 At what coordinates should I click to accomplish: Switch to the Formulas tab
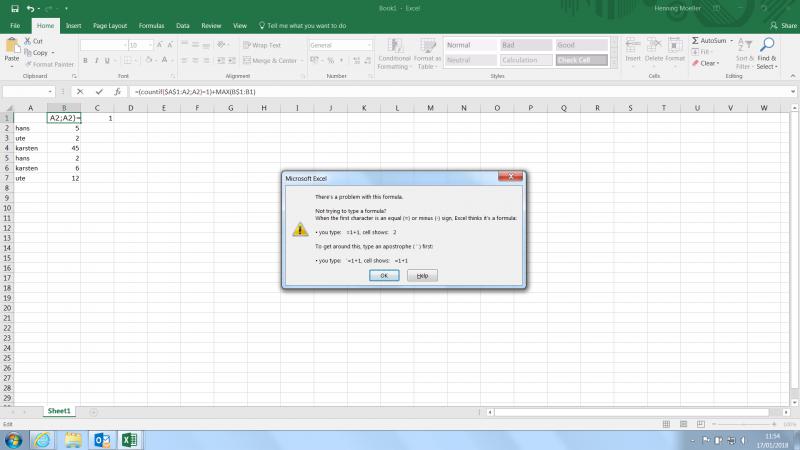pyautogui.click(x=152, y=26)
